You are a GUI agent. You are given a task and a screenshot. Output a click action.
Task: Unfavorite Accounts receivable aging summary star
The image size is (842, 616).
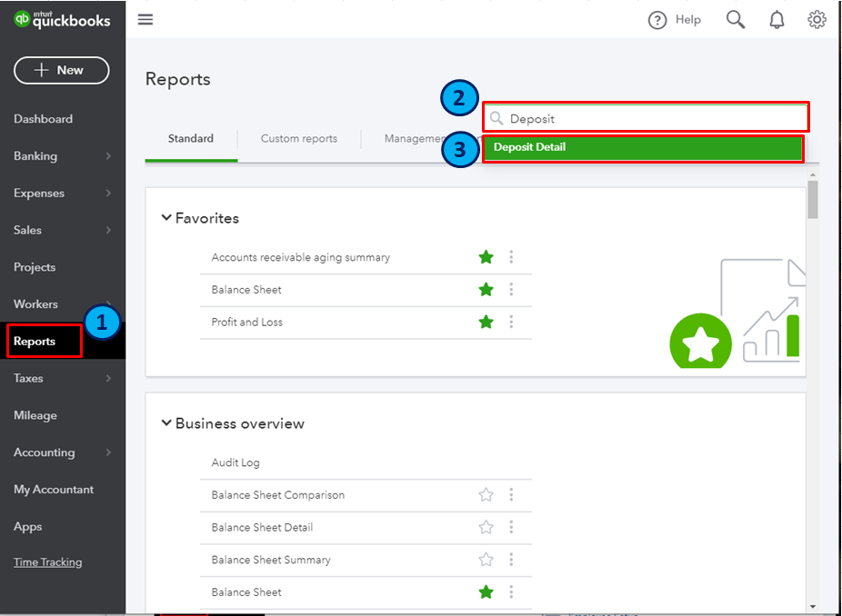click(x=486, y=257)
